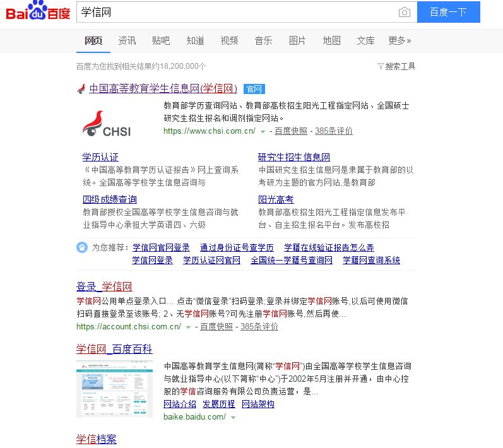Click the baike.baidu.com/ URL
The height and width of the screenshot is (448, 503).
point(195,417)
